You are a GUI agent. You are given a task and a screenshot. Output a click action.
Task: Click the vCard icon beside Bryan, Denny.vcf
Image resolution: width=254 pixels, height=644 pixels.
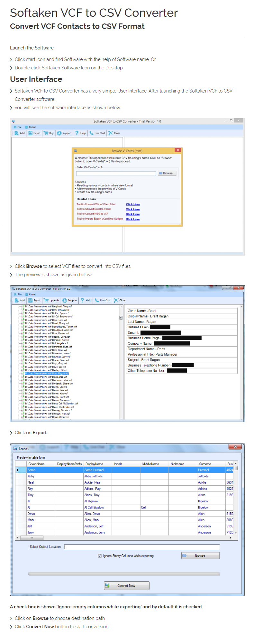[x=23, y=417]
